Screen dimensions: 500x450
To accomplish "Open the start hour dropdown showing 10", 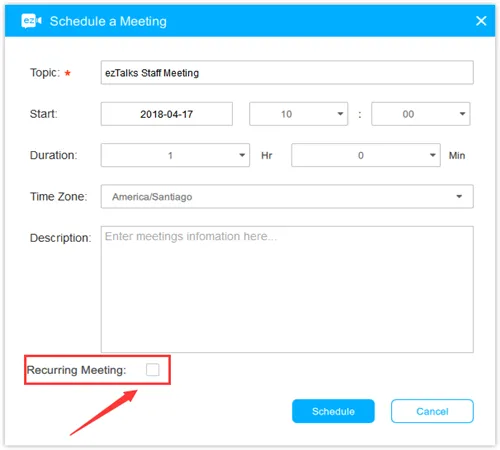I will tap(299, 114).
